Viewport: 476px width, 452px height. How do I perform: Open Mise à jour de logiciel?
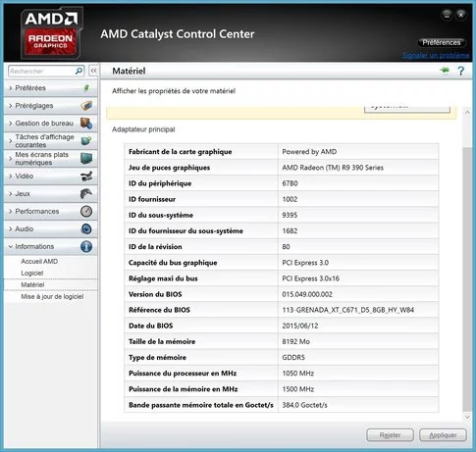click(52, 296)
